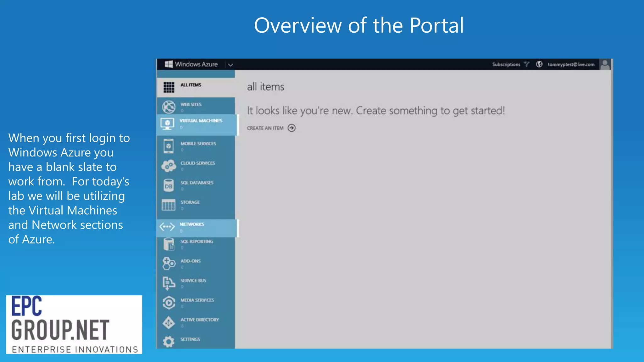This screenshot has width=644, height=362.
Task: Go to STORAGE section label
Action: pos(190,202)
